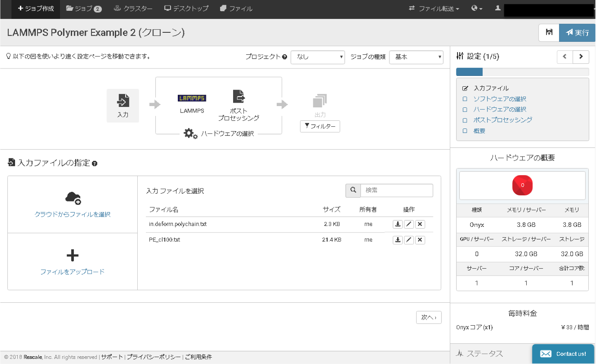Click the Contact us button
This screenshot has width=597, height=364.
[563, 354]
